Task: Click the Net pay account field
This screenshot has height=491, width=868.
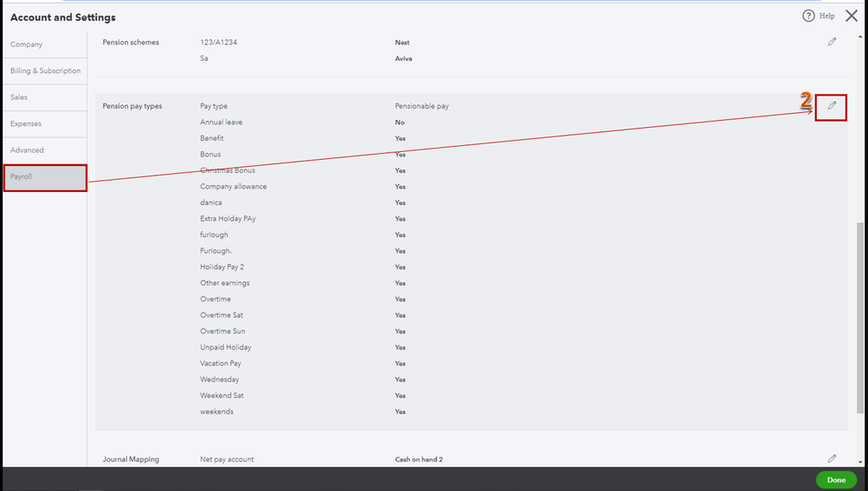Action: [x=227, y=460]
